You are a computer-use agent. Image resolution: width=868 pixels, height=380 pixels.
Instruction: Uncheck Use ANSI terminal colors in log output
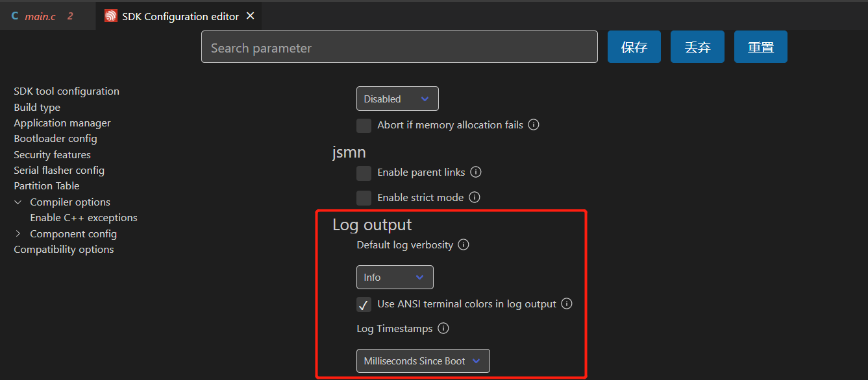coord(364,304)
